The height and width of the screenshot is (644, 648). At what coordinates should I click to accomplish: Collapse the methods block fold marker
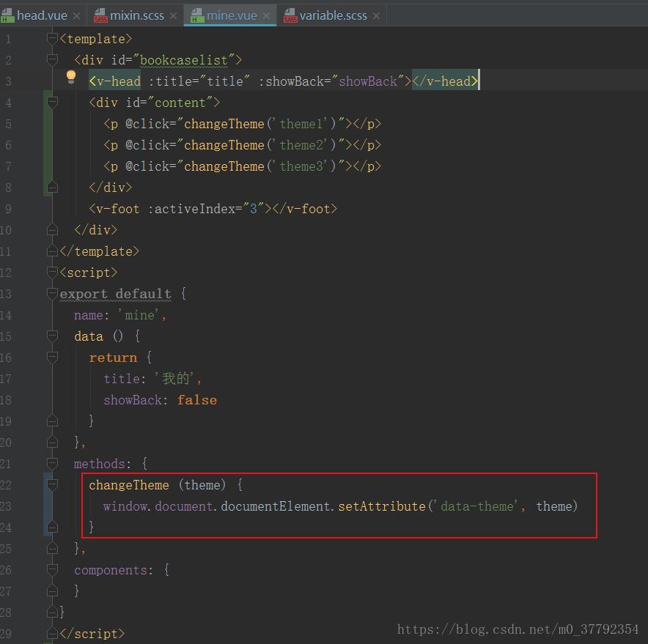(x=52, y=463)
